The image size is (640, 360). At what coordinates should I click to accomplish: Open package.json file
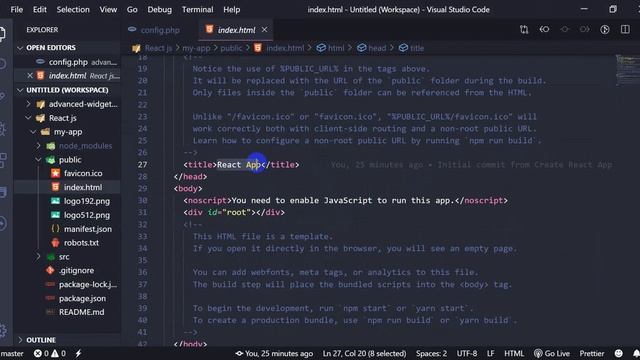[82, 298]
